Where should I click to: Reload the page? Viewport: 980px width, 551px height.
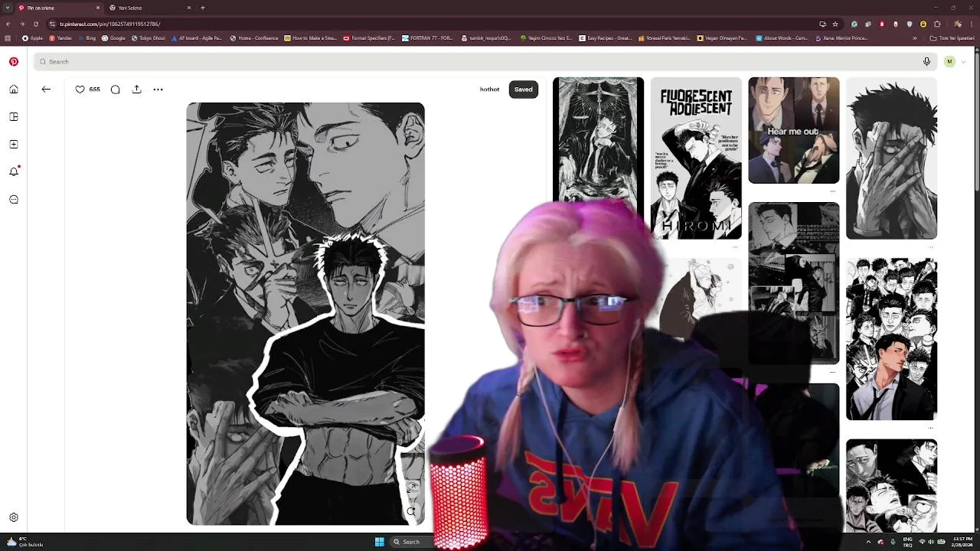[x=36, y=24]
